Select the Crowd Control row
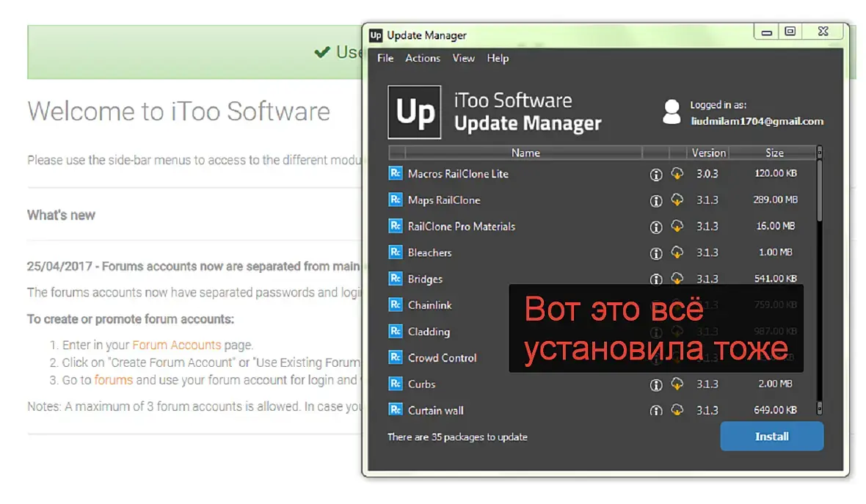The image size is (866, 504). pyautogui.click(x=602, y=357)
